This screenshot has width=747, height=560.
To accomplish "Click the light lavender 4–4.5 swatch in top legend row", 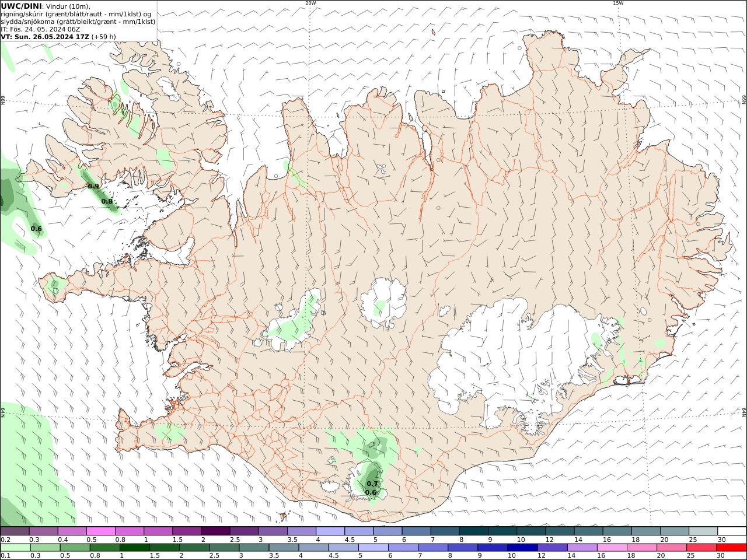I will (x=330, y=531).
